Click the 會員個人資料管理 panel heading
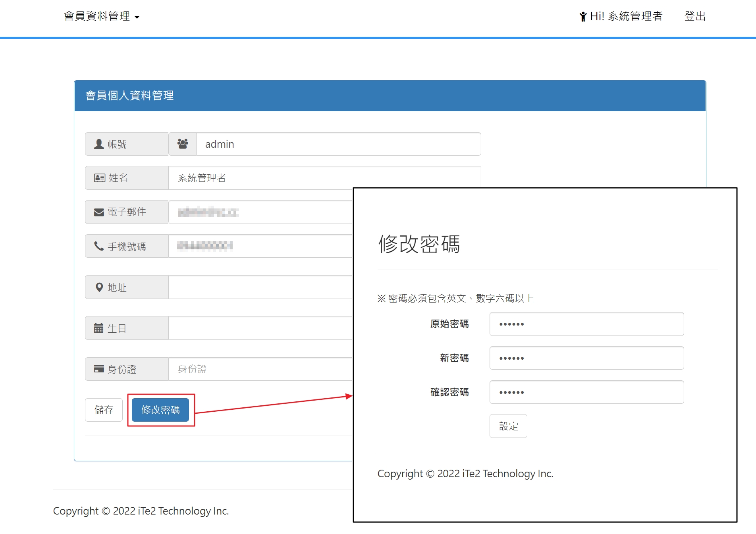Viewport: 756px width, 534px height. point(129,95)
